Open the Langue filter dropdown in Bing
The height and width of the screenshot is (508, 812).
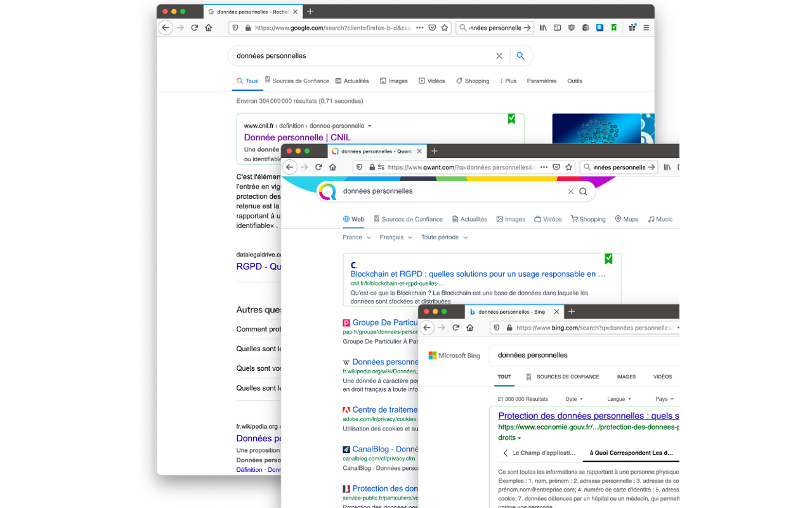(x=619, y=399)
